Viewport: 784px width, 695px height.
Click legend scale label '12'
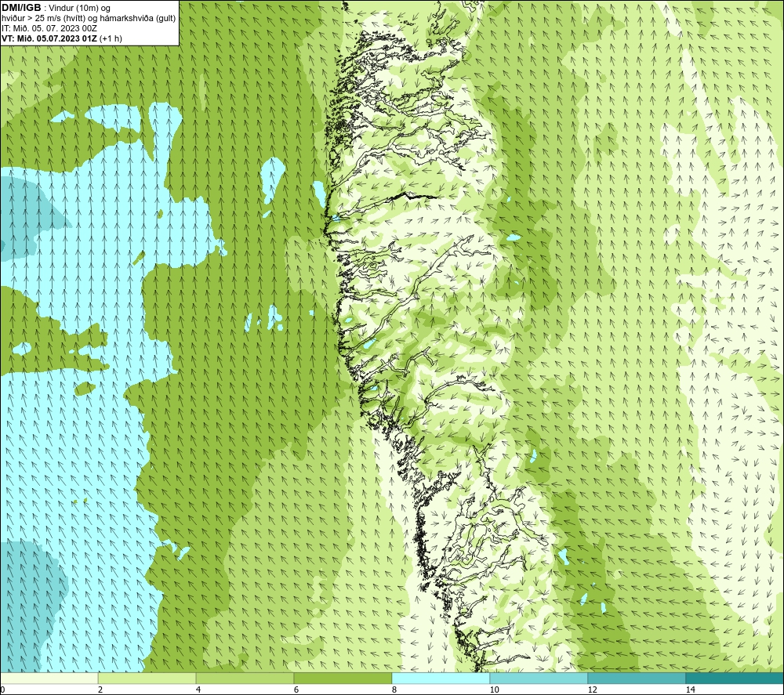tap(592, 690)
